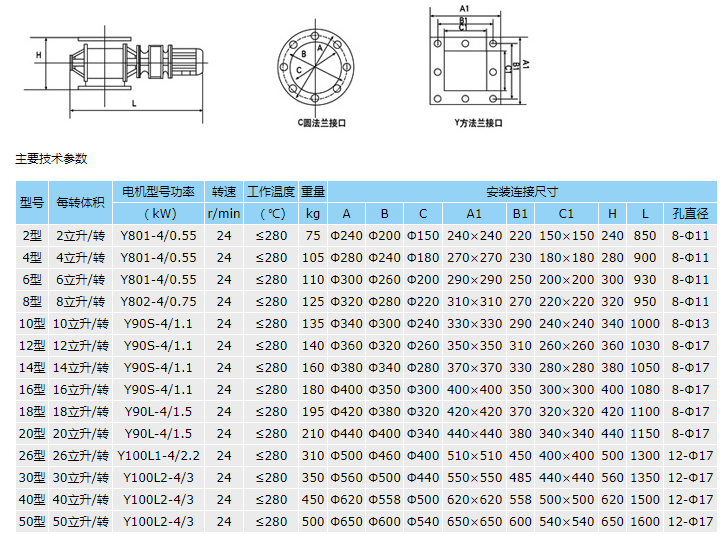This screenshot has height=543, width=725.
Task: Click the 安装连接尺寸 header cell
Action: (522, 191)
